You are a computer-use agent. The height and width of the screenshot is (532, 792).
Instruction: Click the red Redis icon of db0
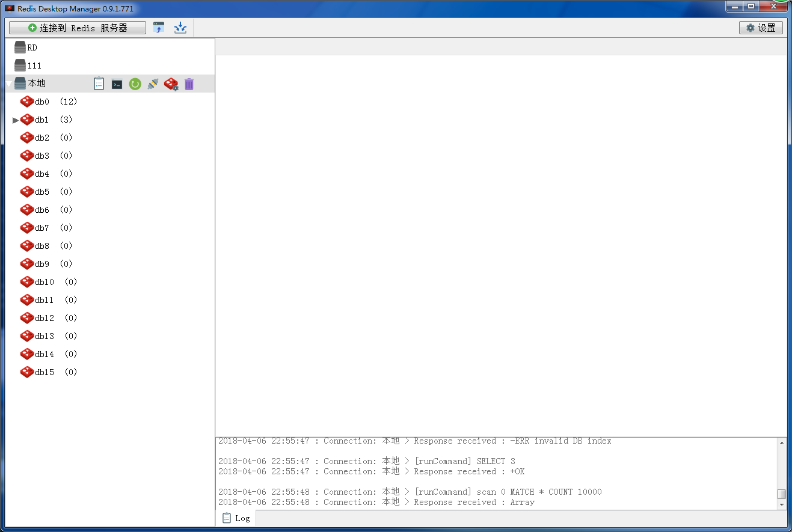[27, 102]
